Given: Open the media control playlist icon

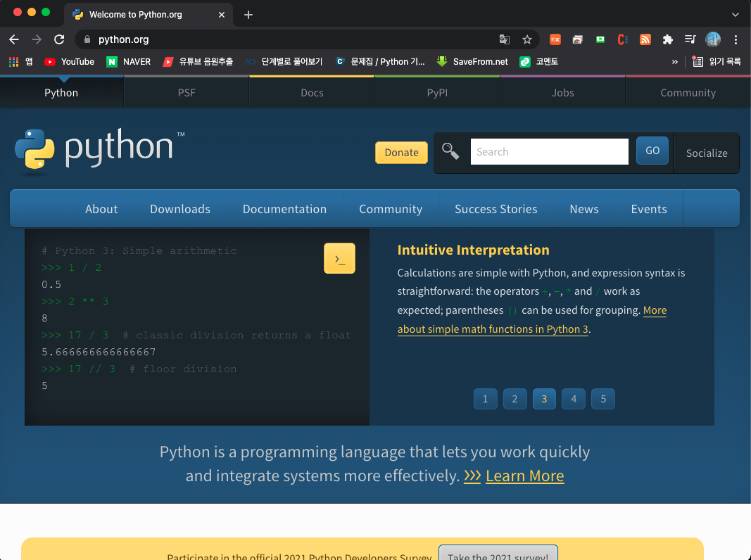Looking at the screenshot, I should 690,39.
